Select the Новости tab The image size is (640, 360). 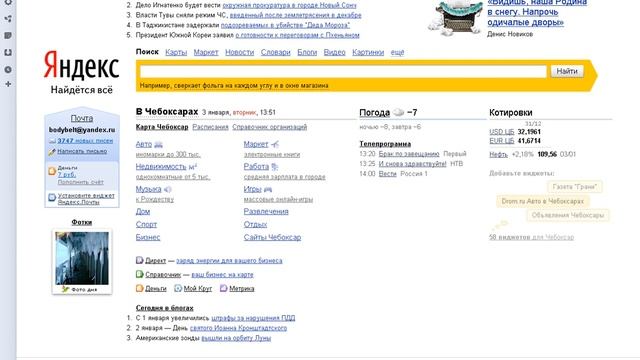pos(240,52)
